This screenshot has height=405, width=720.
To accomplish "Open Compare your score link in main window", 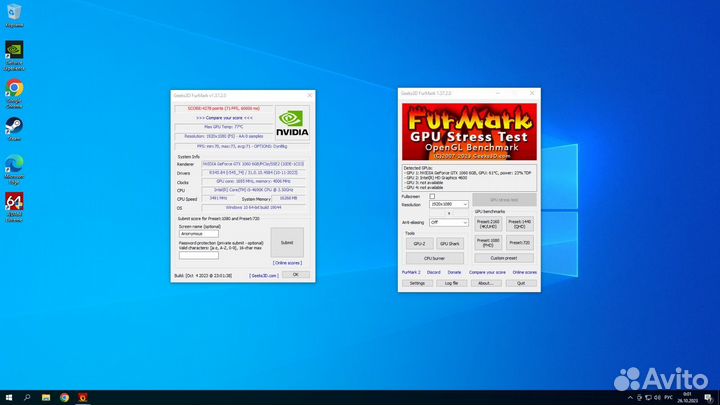I will click(x=487, y=272).
